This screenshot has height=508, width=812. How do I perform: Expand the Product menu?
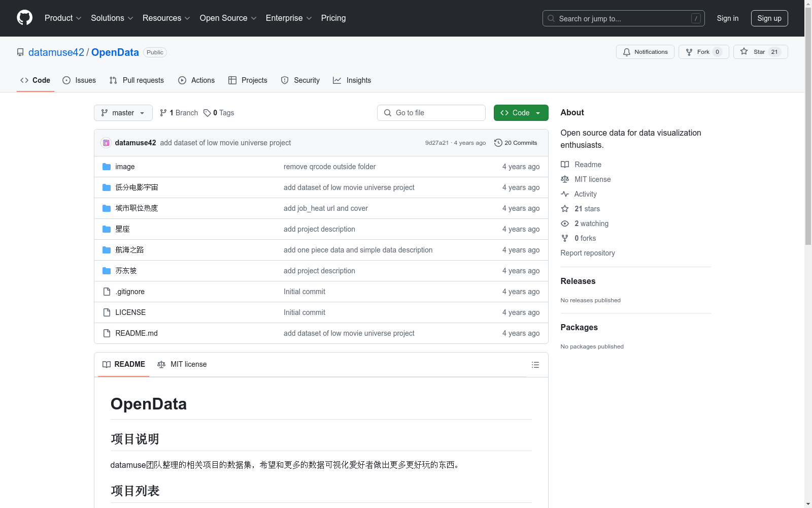63,18
